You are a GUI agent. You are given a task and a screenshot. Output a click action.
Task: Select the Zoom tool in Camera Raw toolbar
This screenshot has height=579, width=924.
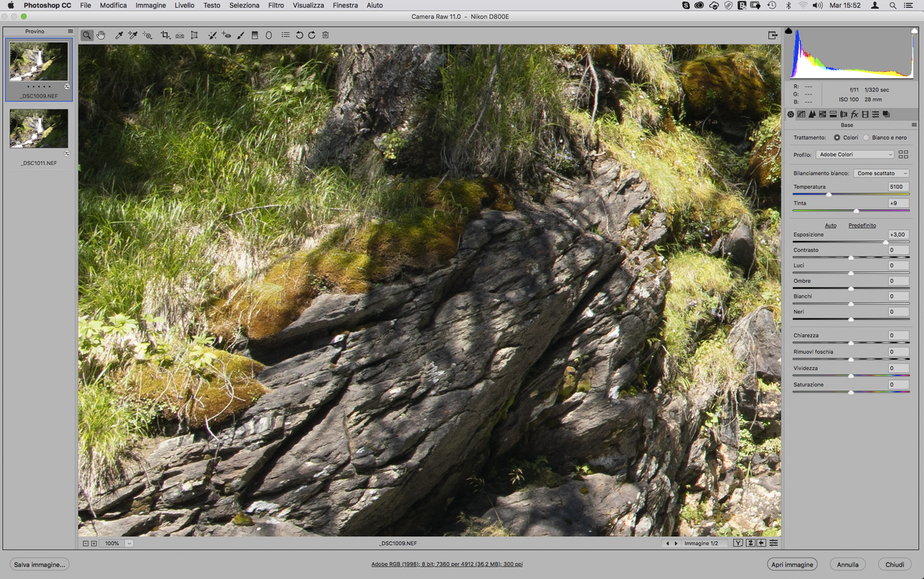(88, 35)
